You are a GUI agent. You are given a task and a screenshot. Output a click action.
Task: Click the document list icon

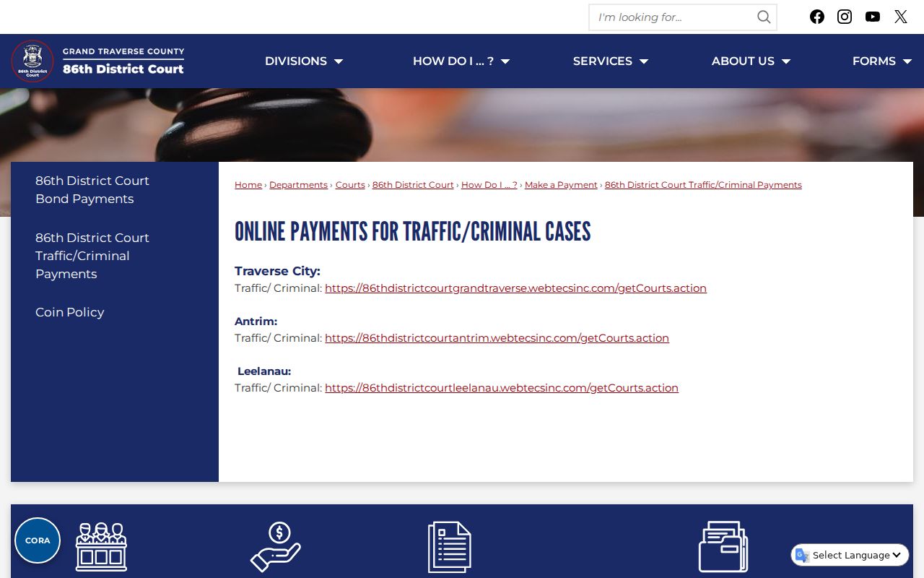point(450,547)
